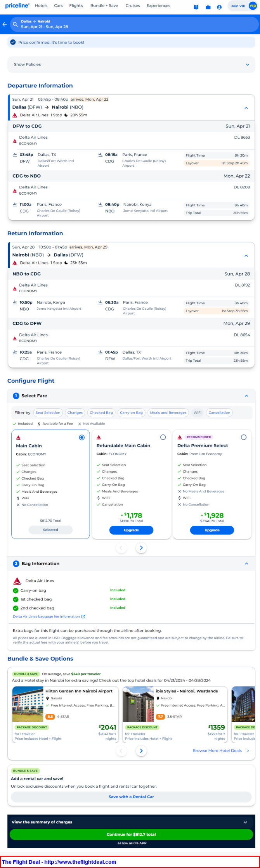Show next hotel deals arrow
This screenshot has width=260, height=868.
click(141, 751)
